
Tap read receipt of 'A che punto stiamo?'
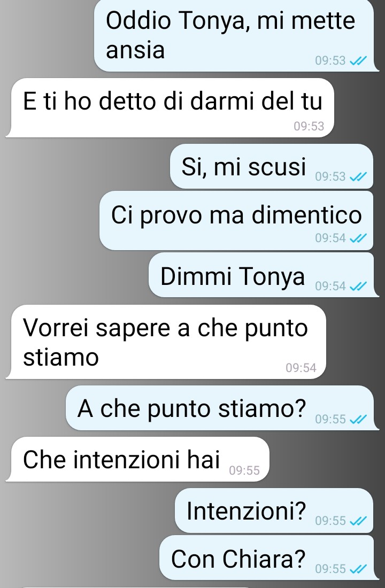[358, 419]
